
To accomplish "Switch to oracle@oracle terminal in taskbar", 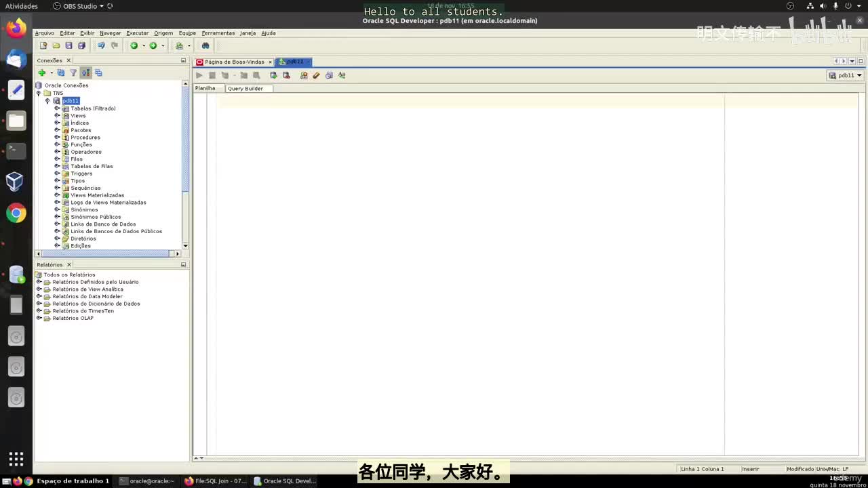I will coord(146,481).
